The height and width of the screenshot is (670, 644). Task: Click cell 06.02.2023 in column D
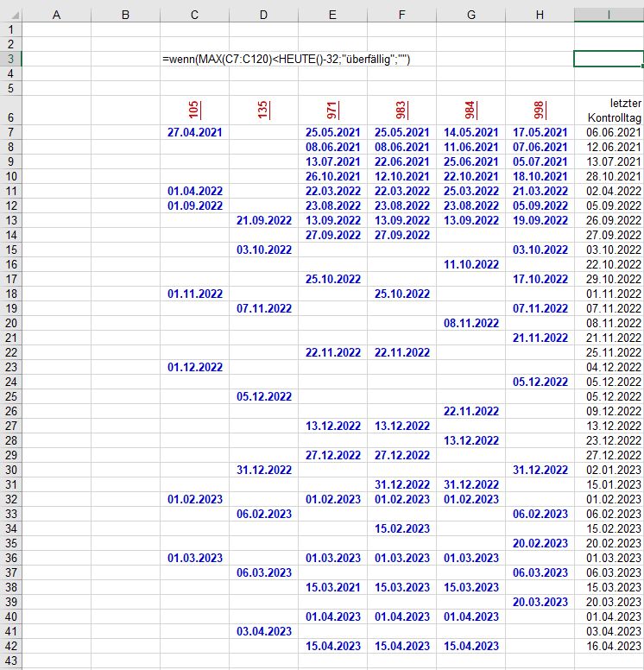[x=263, y=514]
